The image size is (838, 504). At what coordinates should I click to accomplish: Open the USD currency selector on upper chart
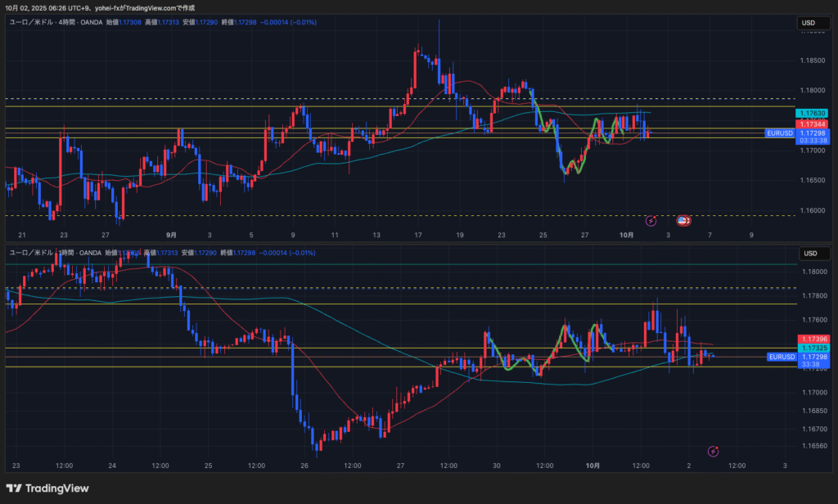(x=810, y=24)
